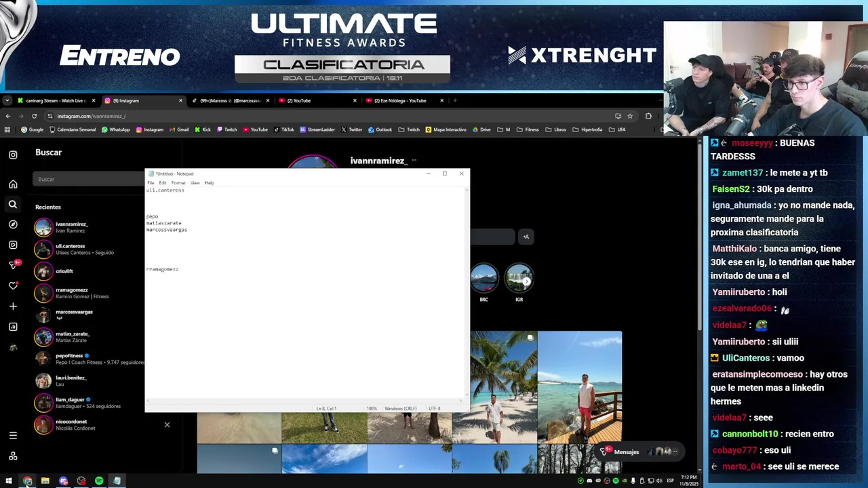Screen dimensions: 868x488
Task: Switch to Eze Nóblega YouTube tab
Action: [405, 100]
